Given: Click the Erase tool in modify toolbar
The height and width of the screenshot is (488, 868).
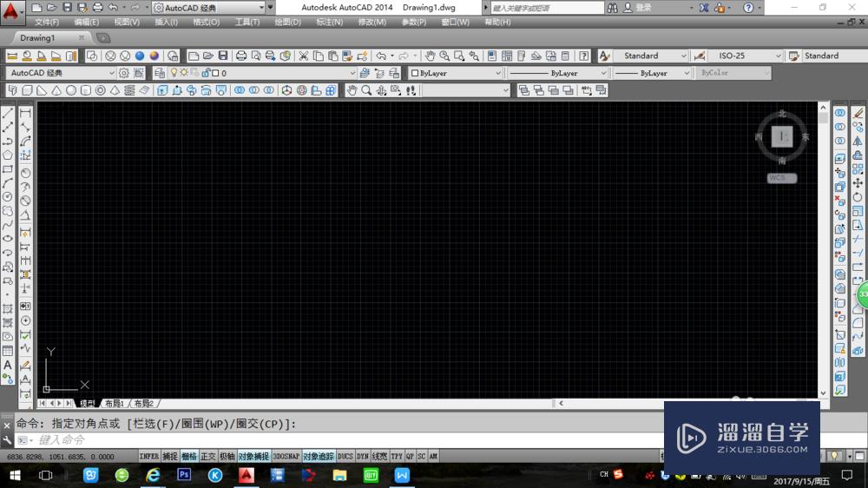Looking at the screenshot, I should pos(858,113).
